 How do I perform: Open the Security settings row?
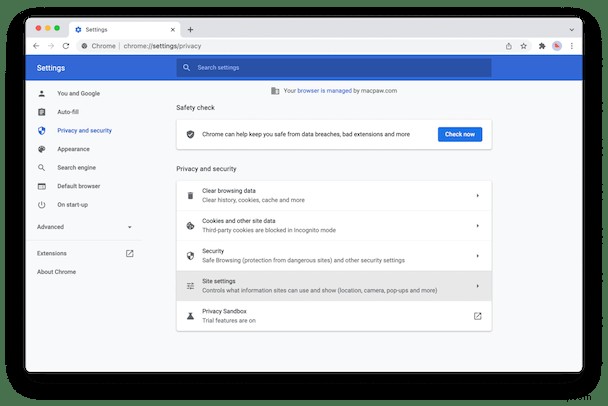(334, 256)
